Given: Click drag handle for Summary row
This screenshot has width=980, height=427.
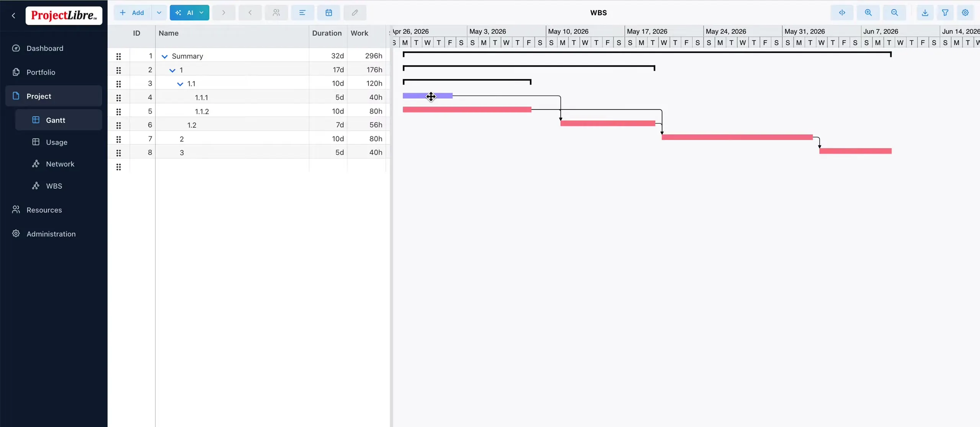Looking at the screenshot, I should point(119,57).
